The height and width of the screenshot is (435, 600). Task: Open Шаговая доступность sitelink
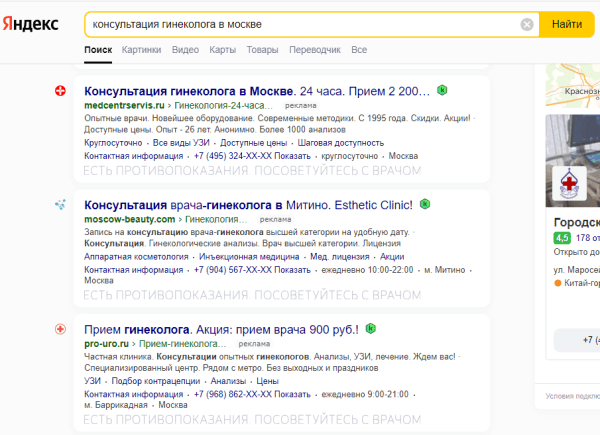coord(341,143)
